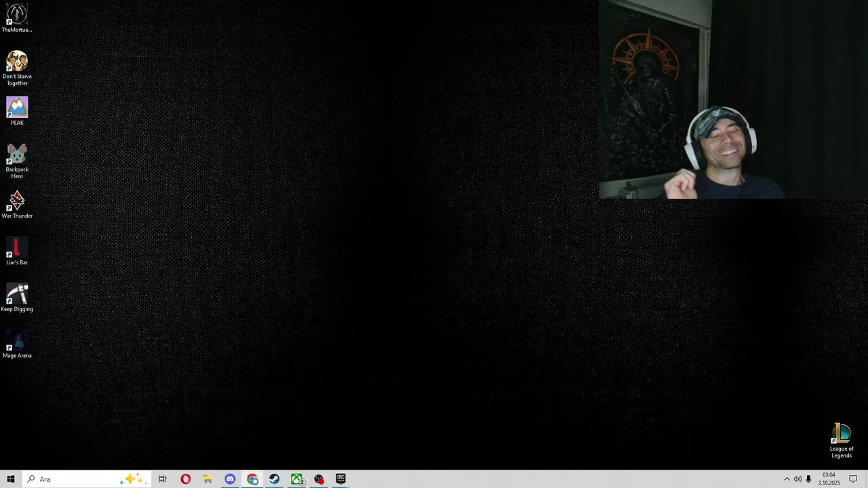Open Epic Games Launcher from taskbar
The height and width of the screenshot is (488, 868).
pyautogui.click(x=340, y=479)
